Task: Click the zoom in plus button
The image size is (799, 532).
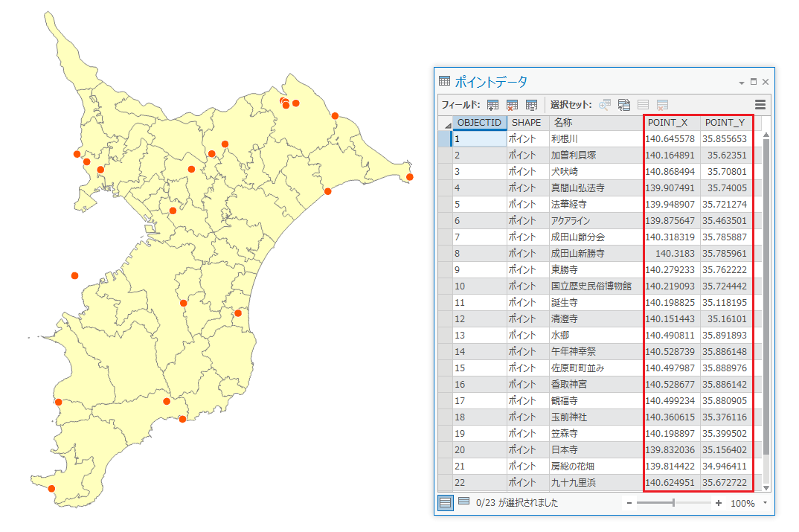Action: (x=719, y=503)
